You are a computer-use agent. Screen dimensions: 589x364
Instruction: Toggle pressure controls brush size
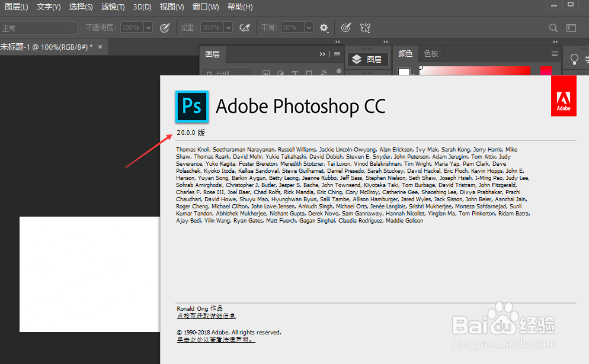[346, 27]
